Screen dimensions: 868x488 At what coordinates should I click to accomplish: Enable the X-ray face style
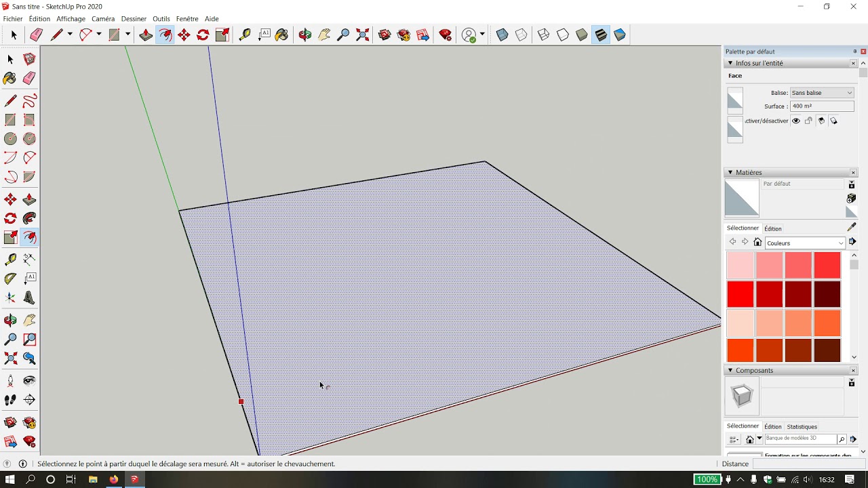[502, 35]
